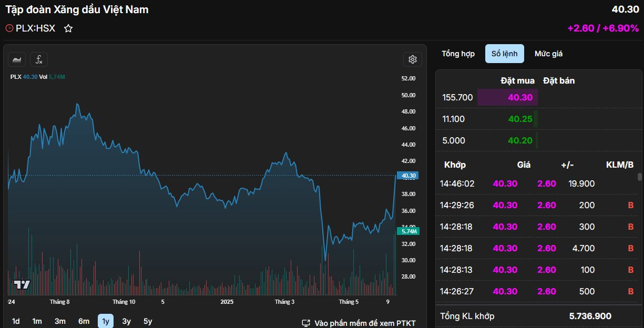
Task: Open Vào phần mềm để xem PTKT link
Action: [x=365, y=323]
